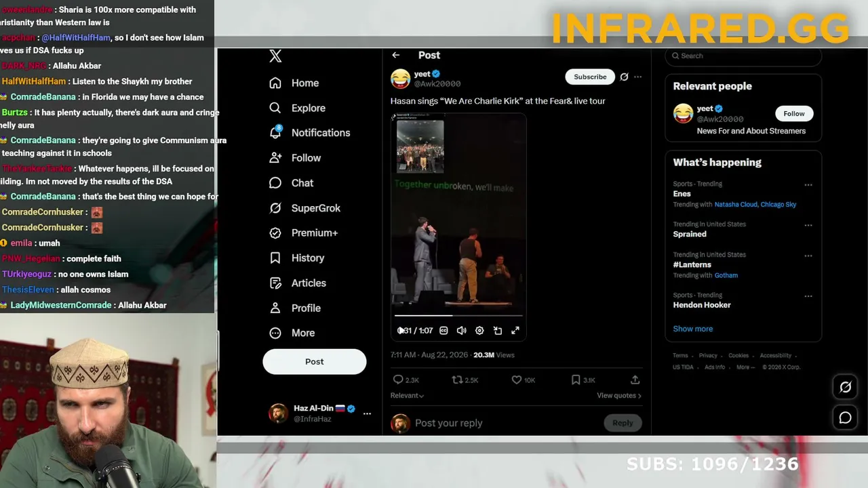Viewport: 868px width, 488px height.
Task: Follow yeet under Relevant people
Action: 794,114
